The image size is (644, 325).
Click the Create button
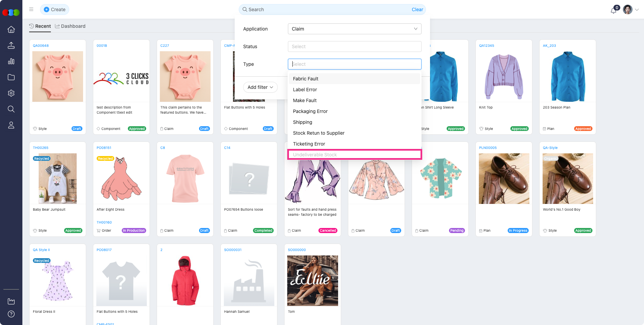pyautogui.click(x=55, y=9)
